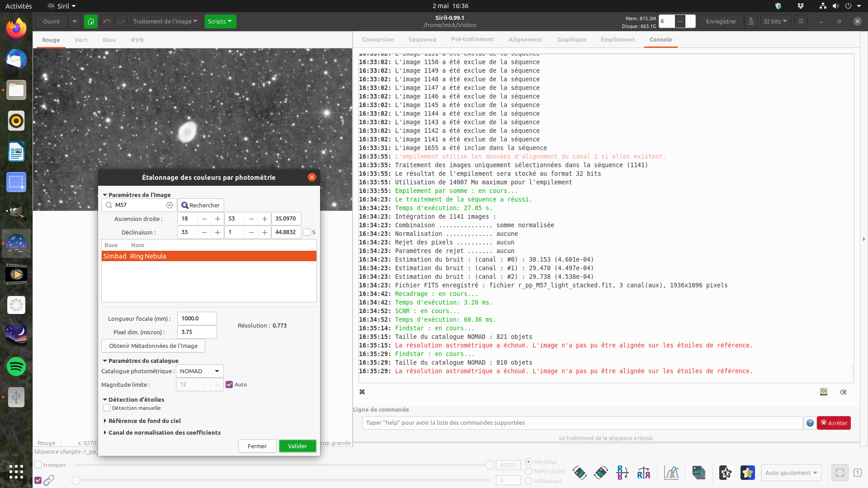This screenshot has width=868, height=488.
Task: Click Obtenir Métadonnées de l'Image button
Action: [153, 346]
